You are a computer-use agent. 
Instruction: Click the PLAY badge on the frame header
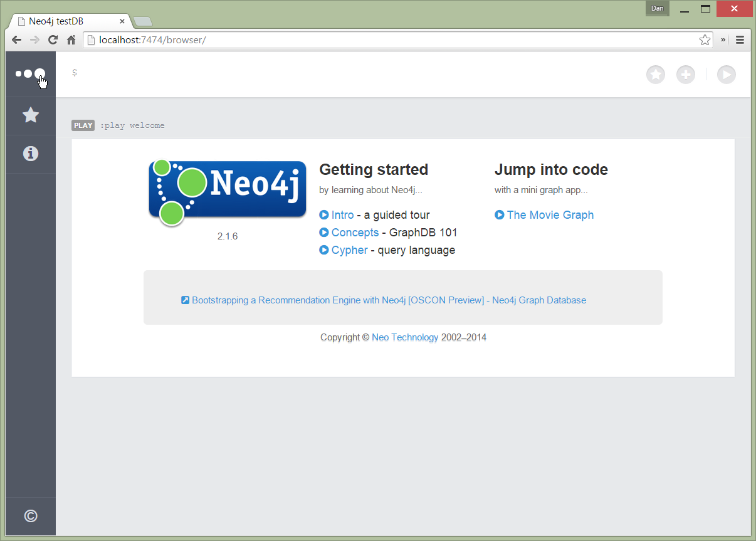pos(83,125)
